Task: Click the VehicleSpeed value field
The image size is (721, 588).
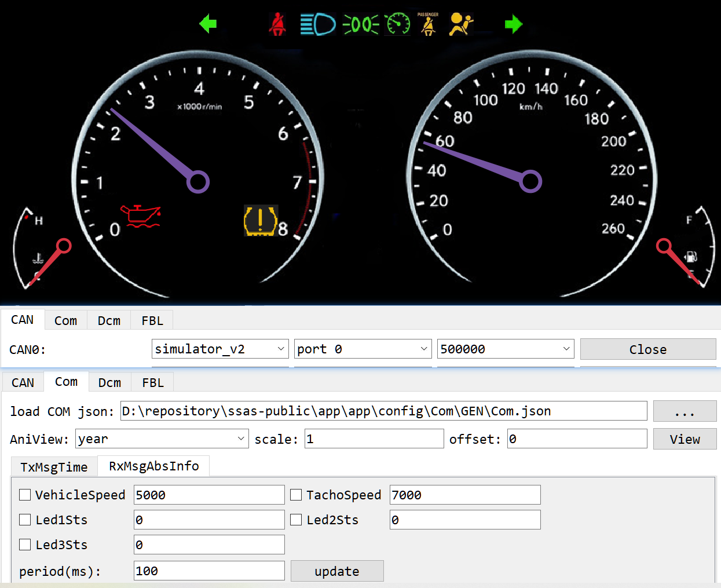Action: point(209,495)
